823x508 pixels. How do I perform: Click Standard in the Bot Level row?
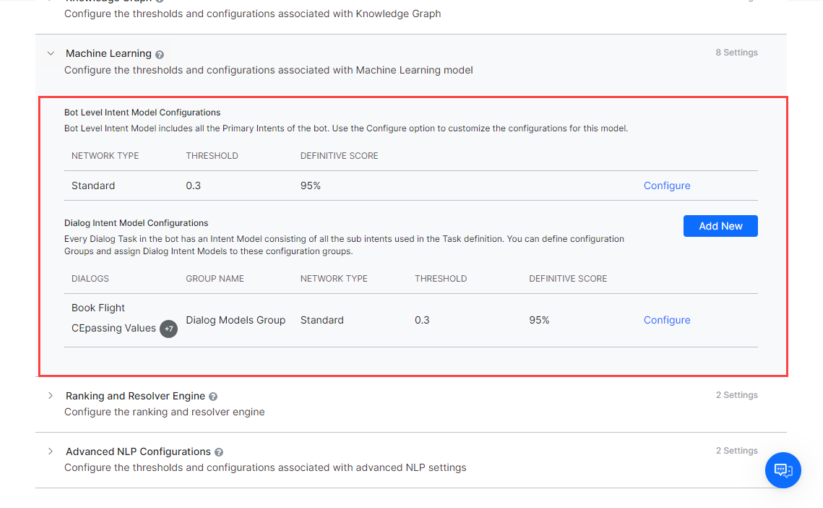coord(93,186)
